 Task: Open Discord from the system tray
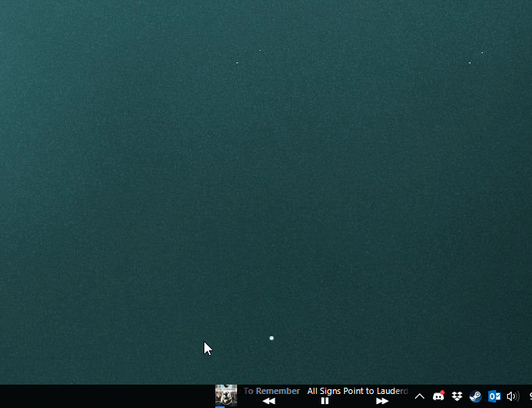(x=438, y=396)
